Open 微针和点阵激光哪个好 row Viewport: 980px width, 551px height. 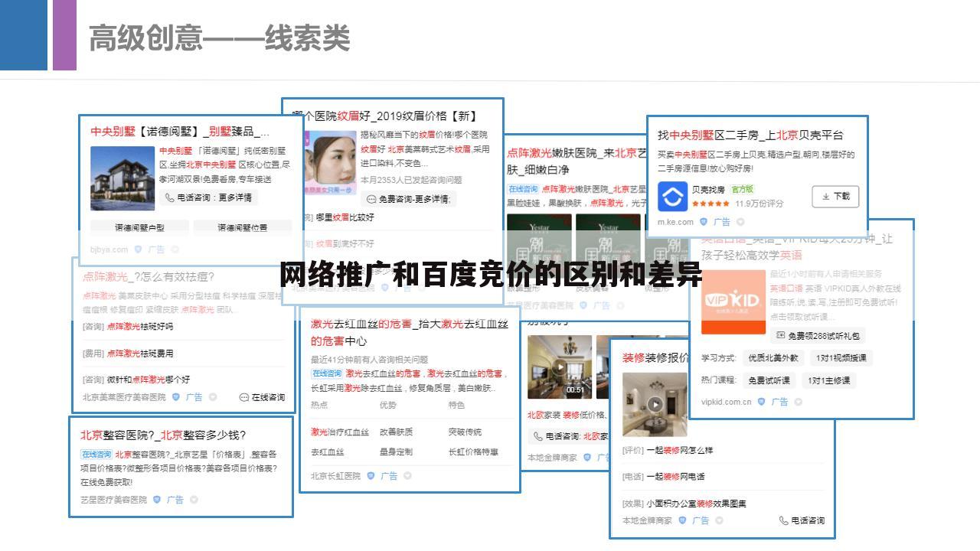[136, 379]
